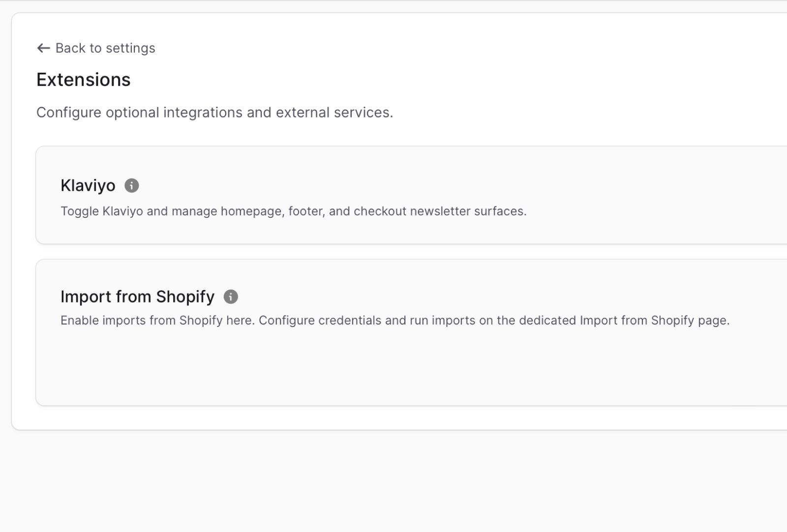Click the Import from Shopify title text
Screen dimensions: 787x532
137,296
